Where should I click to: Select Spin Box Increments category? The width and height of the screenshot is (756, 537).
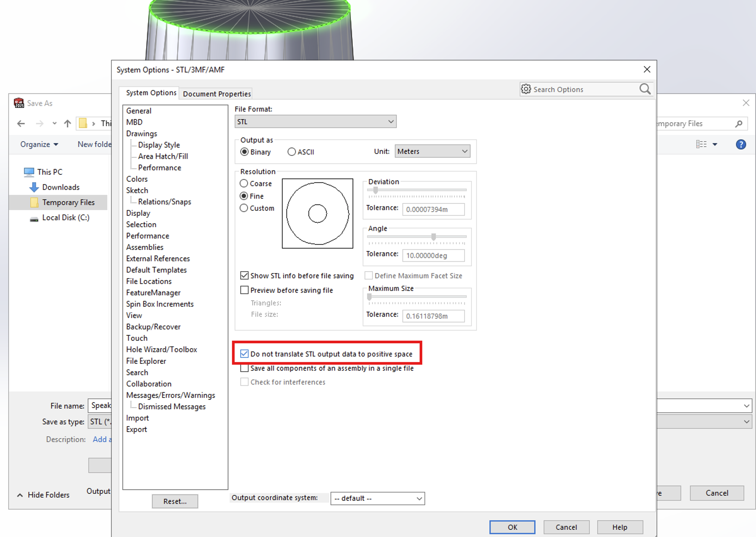click(160, 304)
